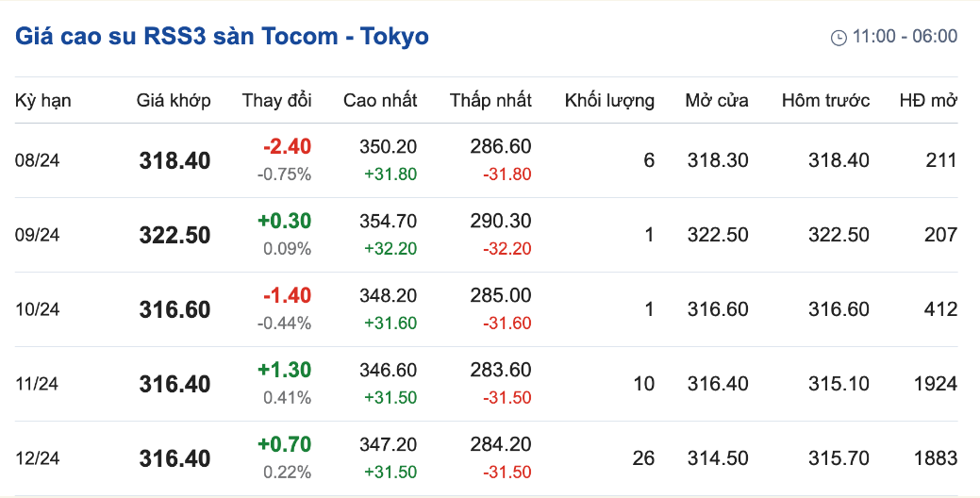This screenshot has width=980, height=498.
Task: Select the 11/24 contract term
Action: 38,384
